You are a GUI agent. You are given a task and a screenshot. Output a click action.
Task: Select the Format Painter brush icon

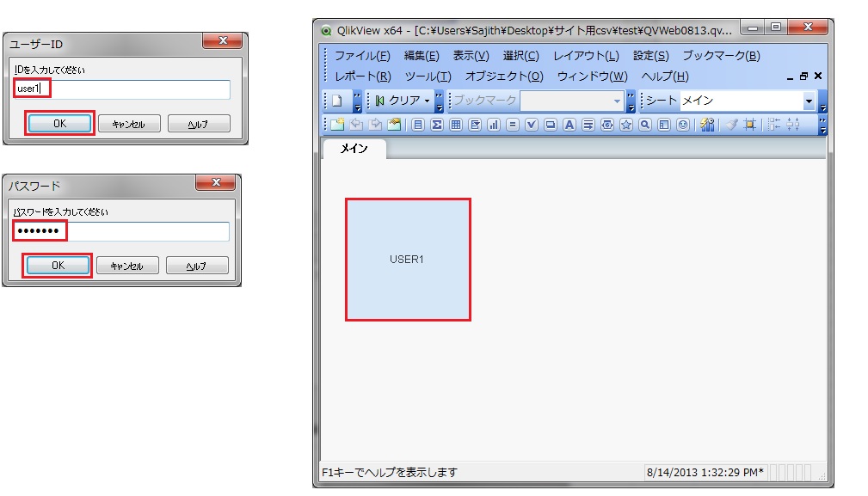[x=731, y=125]
